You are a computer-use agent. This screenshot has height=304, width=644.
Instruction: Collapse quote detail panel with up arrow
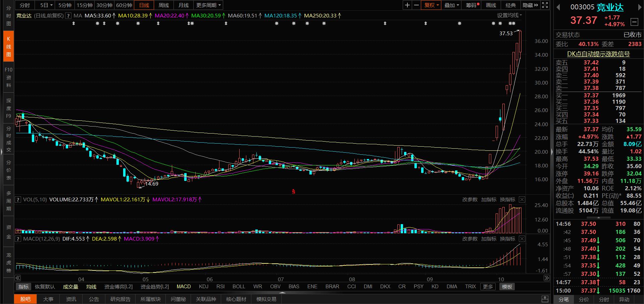pyautogui.click(x=598, y=217)
